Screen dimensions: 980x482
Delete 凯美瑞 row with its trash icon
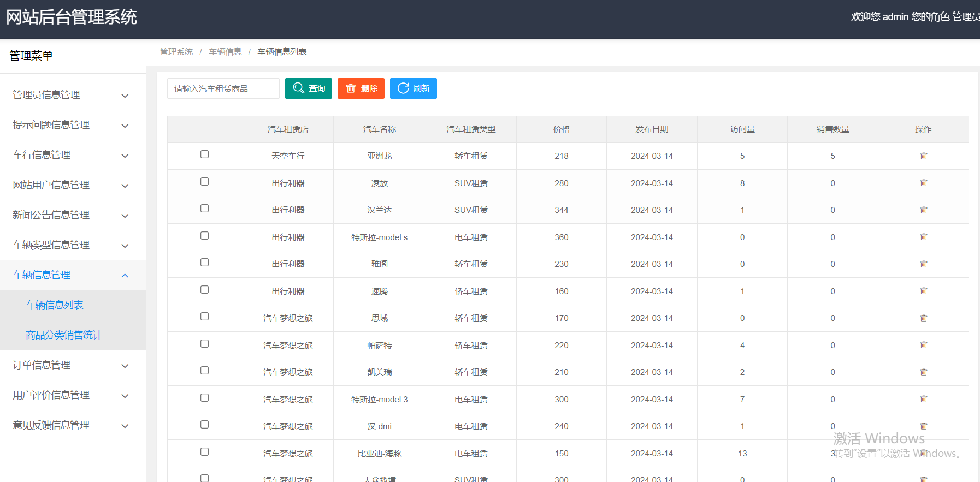923,372
